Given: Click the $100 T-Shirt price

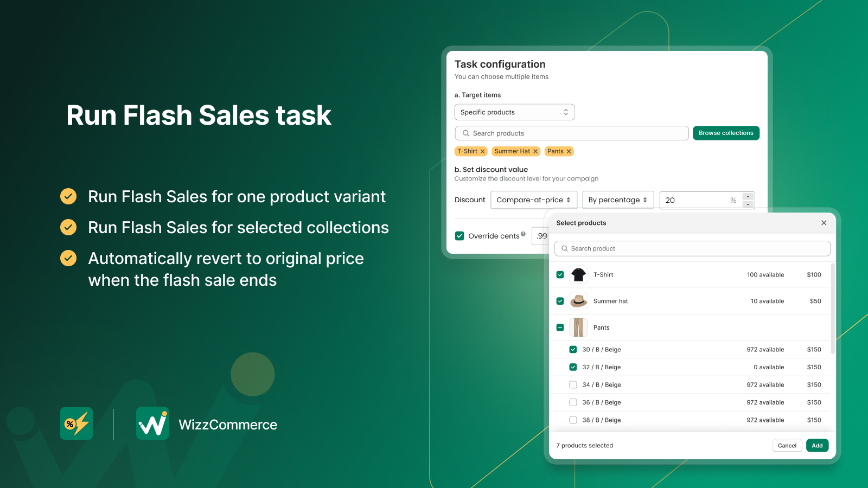Looking at the screenshot, I should click(814, 275).
